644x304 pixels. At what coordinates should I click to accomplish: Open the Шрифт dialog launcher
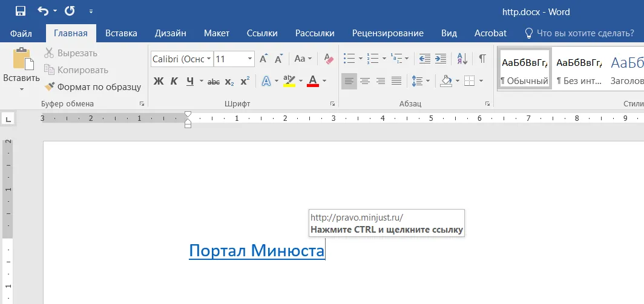click(x=333, y=104)
